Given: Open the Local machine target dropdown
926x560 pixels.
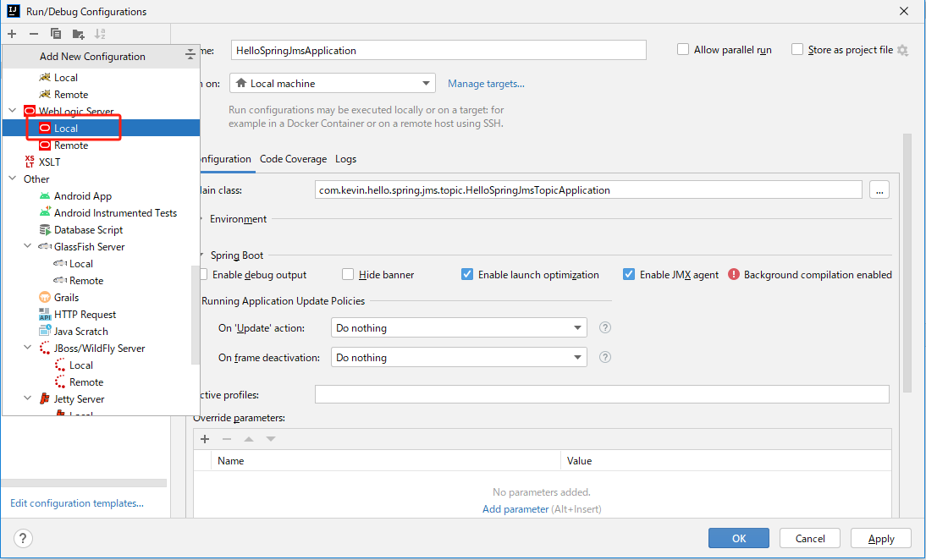Looking at the screenshot, I should click(333, 83).
